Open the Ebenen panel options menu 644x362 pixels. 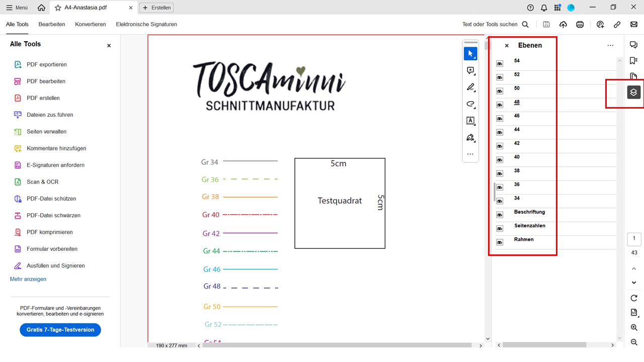(x=610, y=45)
